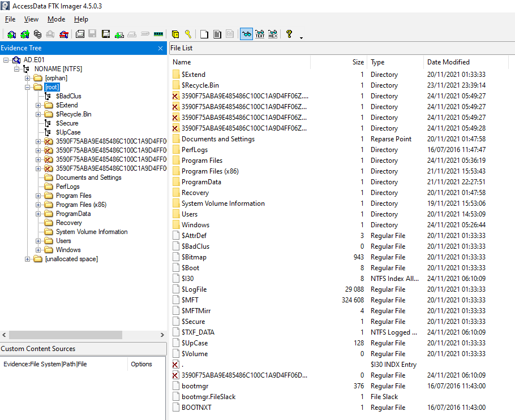This screenshot has height=420, width=515.
Task: Open Image Mounting from the toolbar
Action: tap(37, 34)
